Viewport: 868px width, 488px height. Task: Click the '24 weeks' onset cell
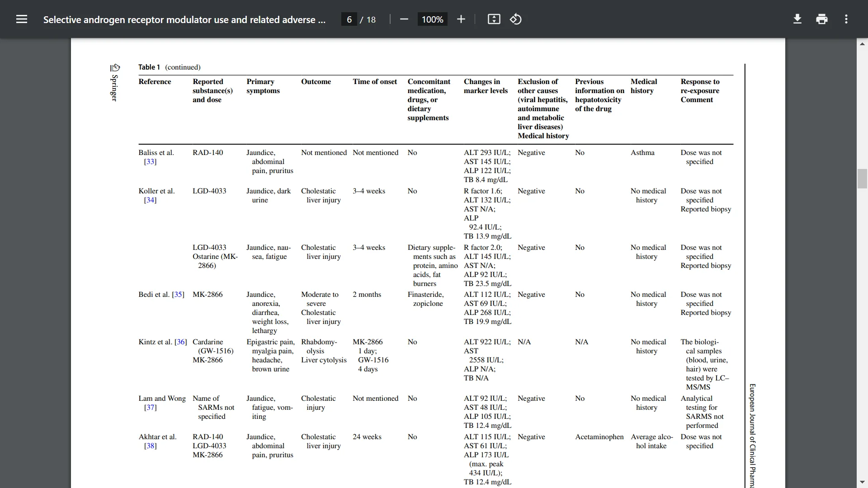367,437
